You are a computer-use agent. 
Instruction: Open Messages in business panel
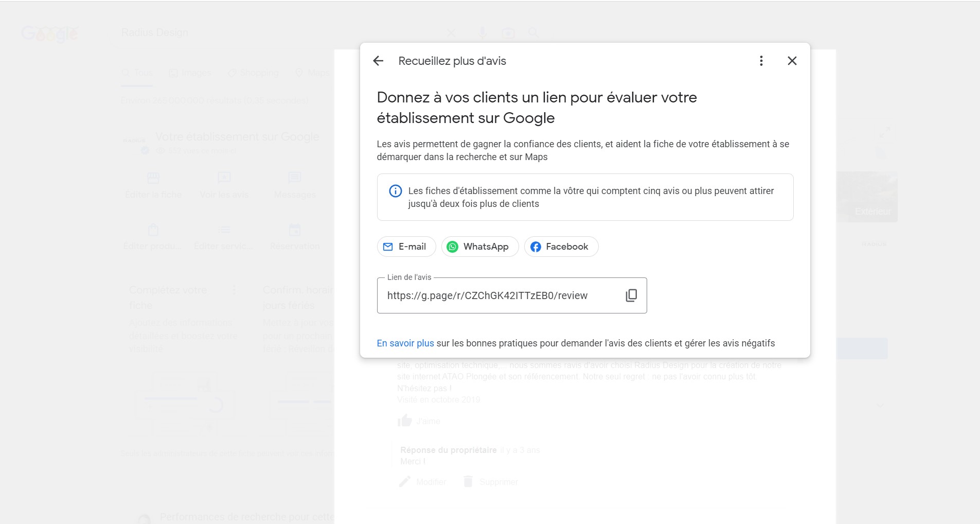click(295, 186)
